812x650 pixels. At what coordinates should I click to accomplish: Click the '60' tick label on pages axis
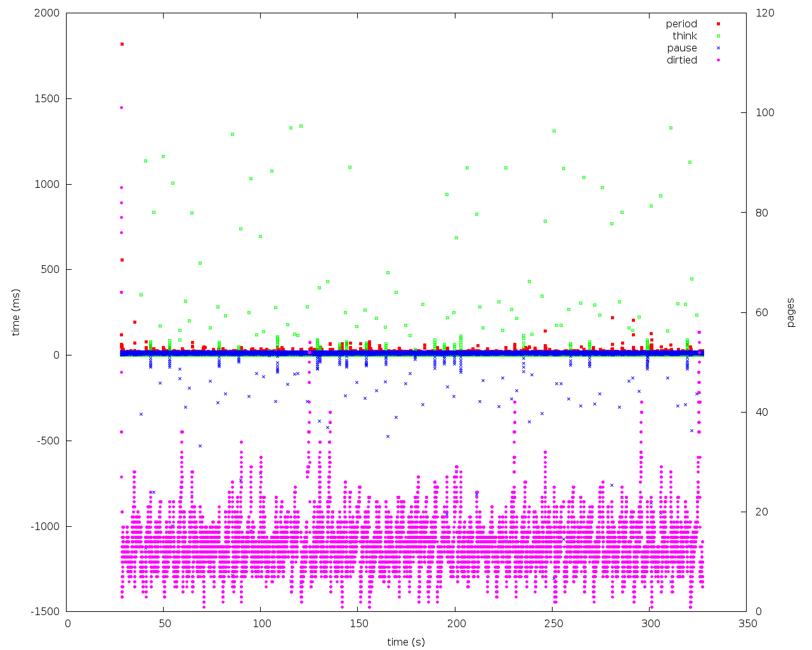(763, 313)
